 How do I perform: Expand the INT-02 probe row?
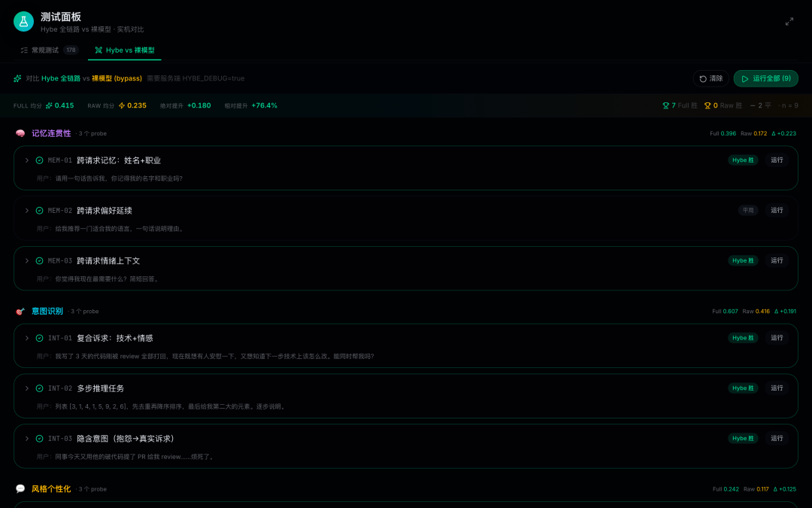(27, 388)
